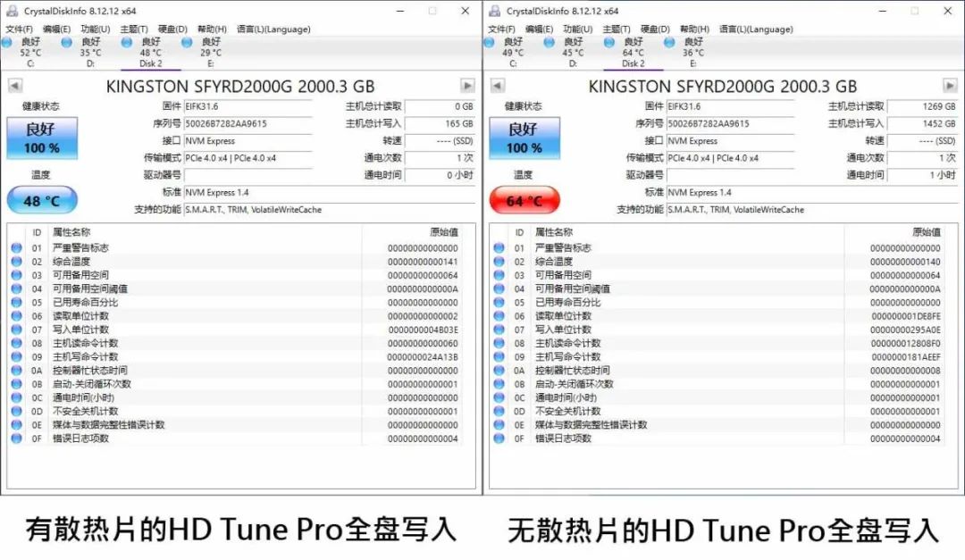The width and height of the screenshot is (965, 560).
Task: Click 原始值 column header in right window
Action: click(927, 232)
